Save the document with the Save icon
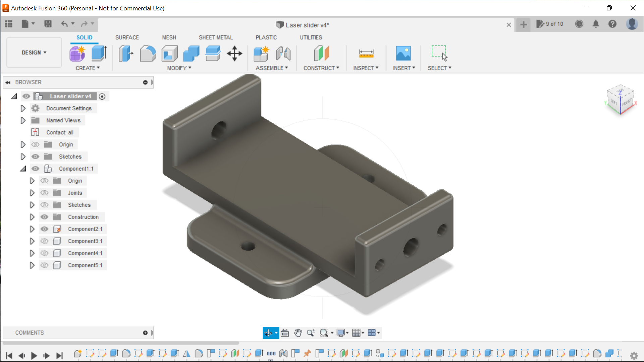The image size is (644, 362). (x=48, y=24)
